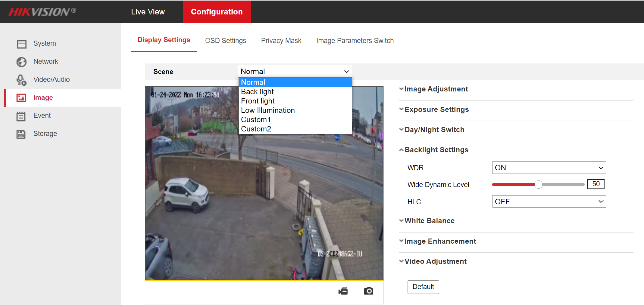Choose Low Illumination from scene list

click(x=268, y=110)
